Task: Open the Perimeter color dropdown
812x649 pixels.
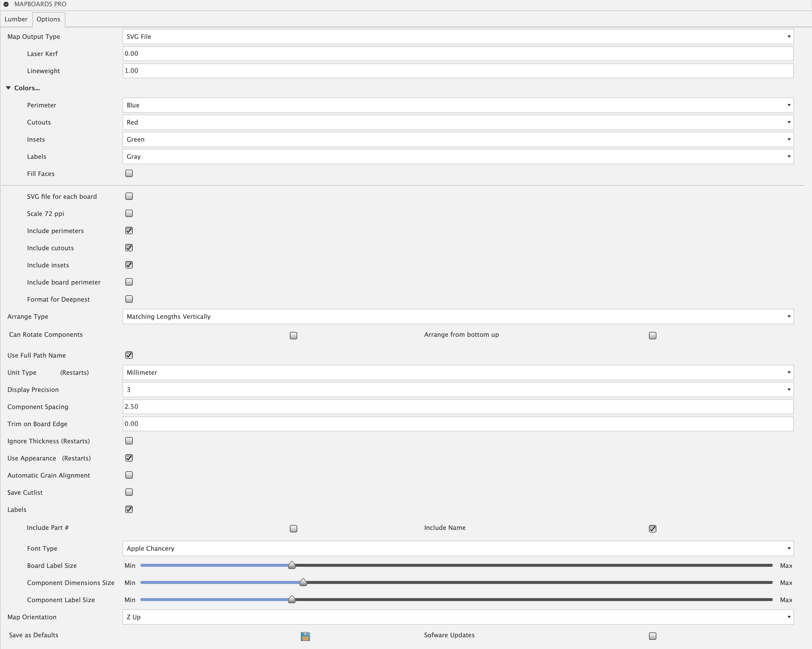Action: coord(458,105)
